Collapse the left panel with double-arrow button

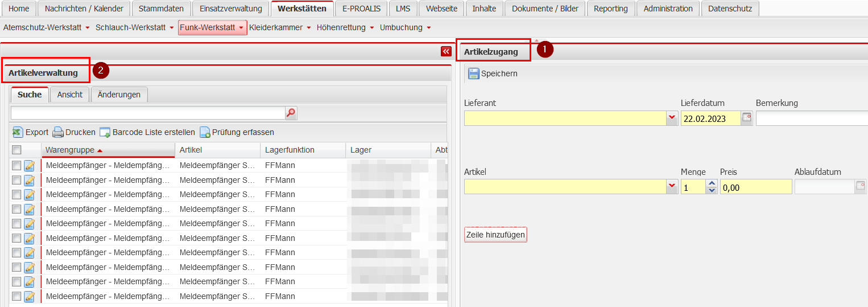[446, 51]
